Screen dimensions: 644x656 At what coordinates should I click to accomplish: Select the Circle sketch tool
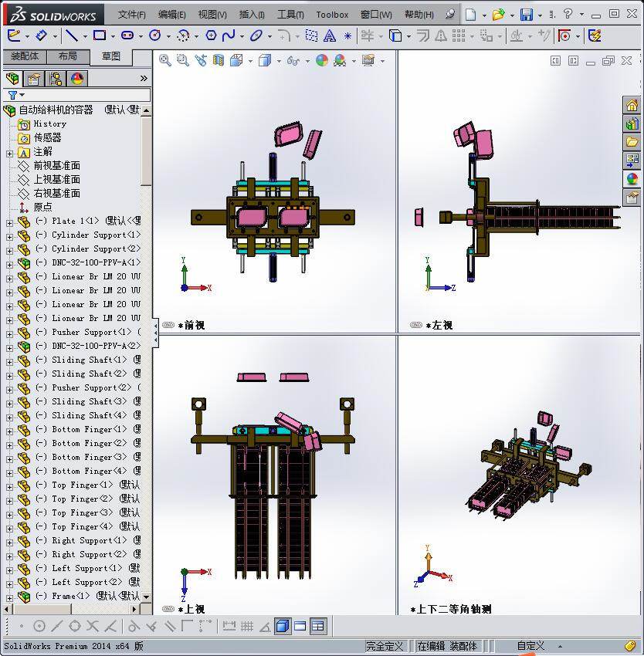point(155,36)
